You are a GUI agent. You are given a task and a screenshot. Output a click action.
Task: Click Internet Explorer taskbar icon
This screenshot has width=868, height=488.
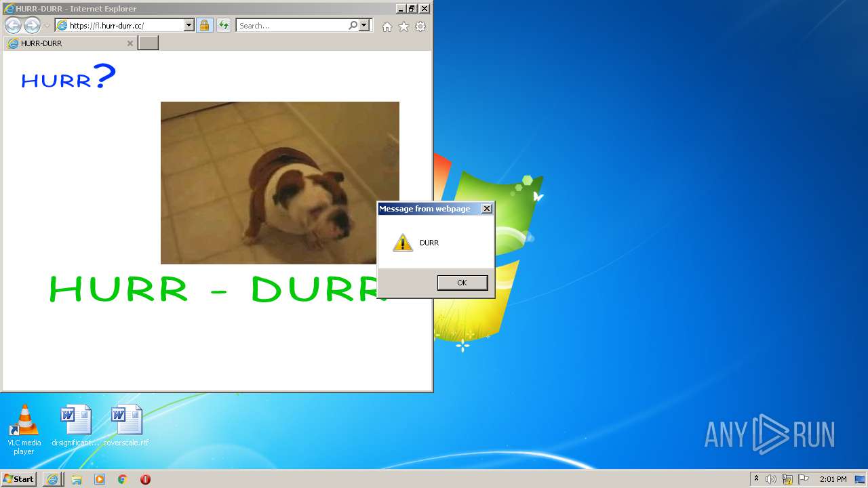53,479
